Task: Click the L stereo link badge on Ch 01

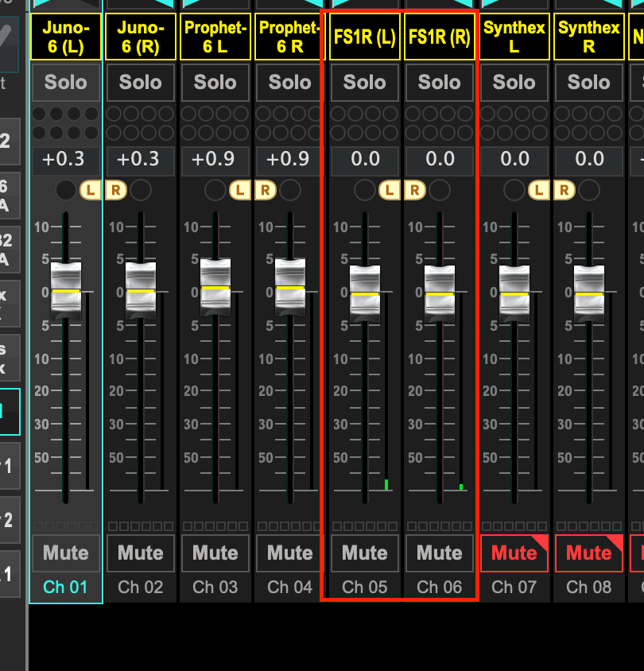Action: coord(91,190)
